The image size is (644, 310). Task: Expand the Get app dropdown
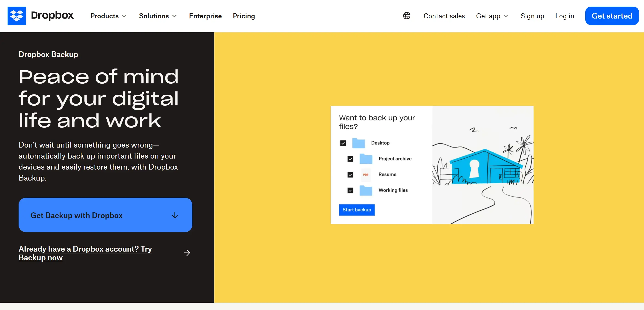tap(492, 16)
